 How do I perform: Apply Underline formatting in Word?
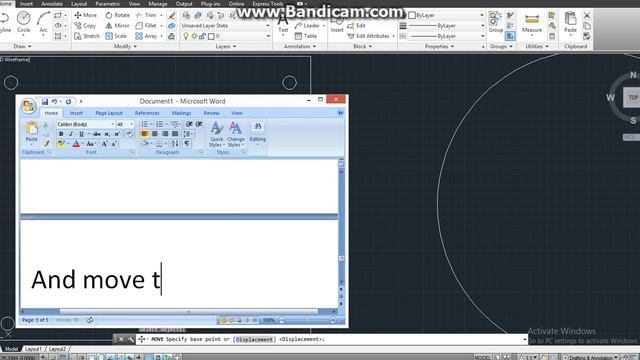pyautogui.click(x=81, y=134)
